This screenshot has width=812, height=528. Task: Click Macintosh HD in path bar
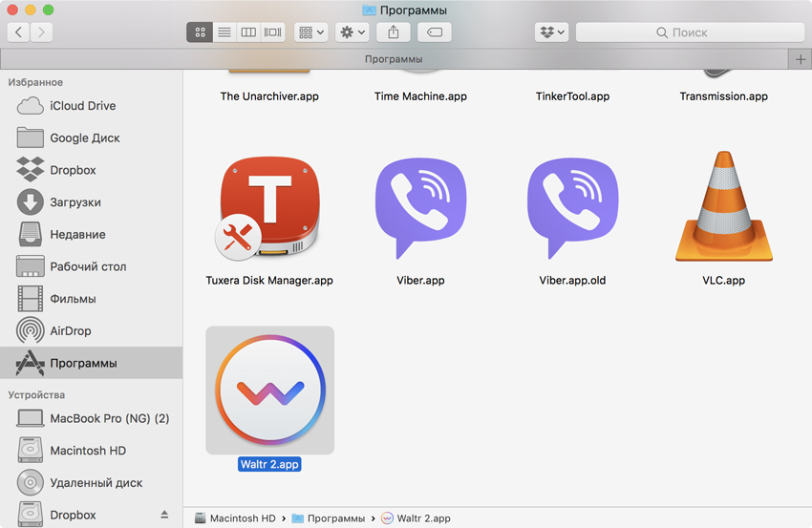(235, 518)
